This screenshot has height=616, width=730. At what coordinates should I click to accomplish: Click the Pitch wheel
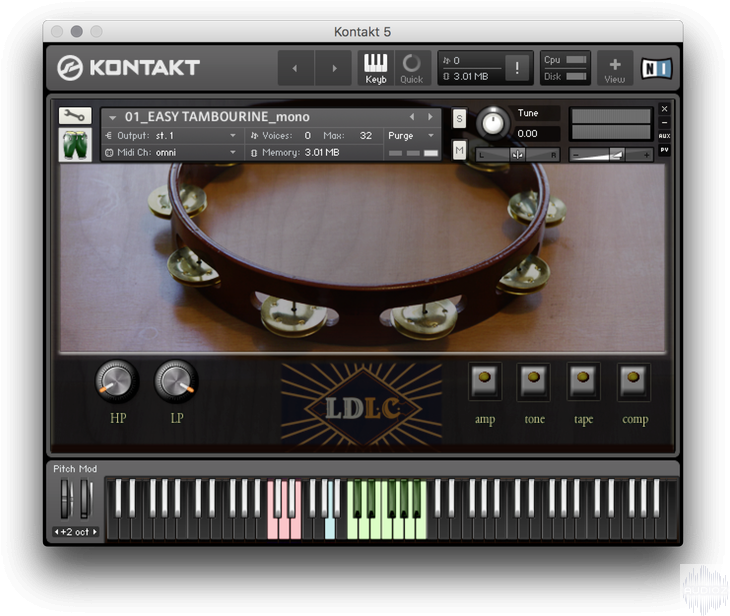click(67, 499)
